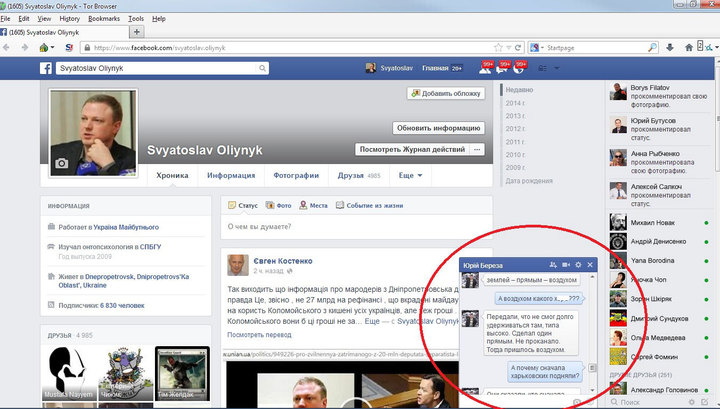
Task: Click the Facebook search field
Action: 200,69
